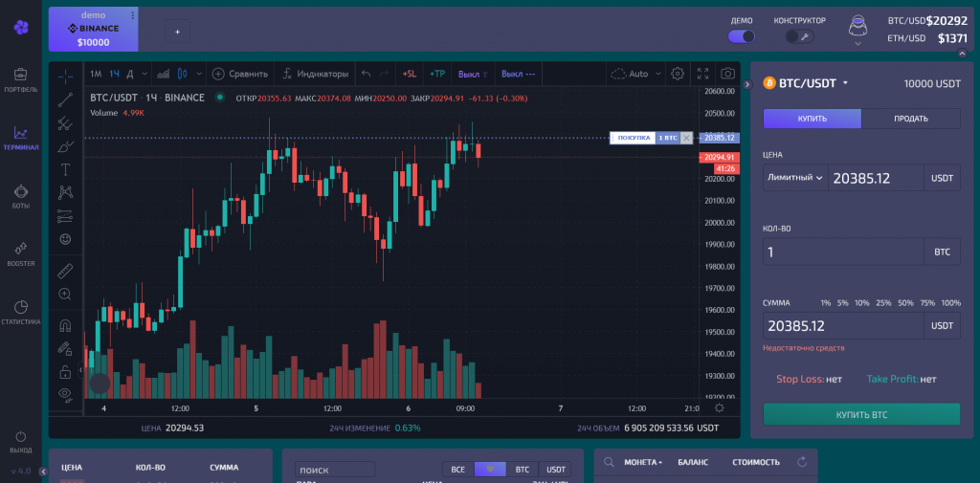Enter fullscreen chart mode

pyautogui.click(x=703, y=74)
